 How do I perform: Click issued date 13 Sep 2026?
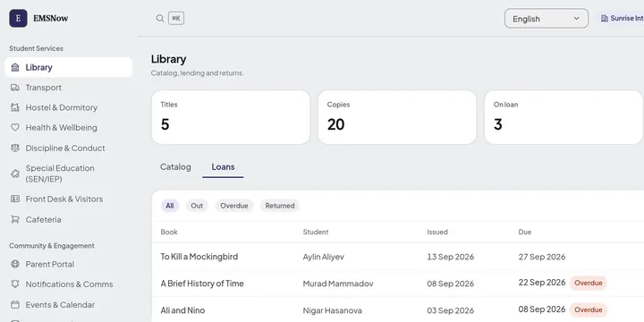click(x=450, y=257)
